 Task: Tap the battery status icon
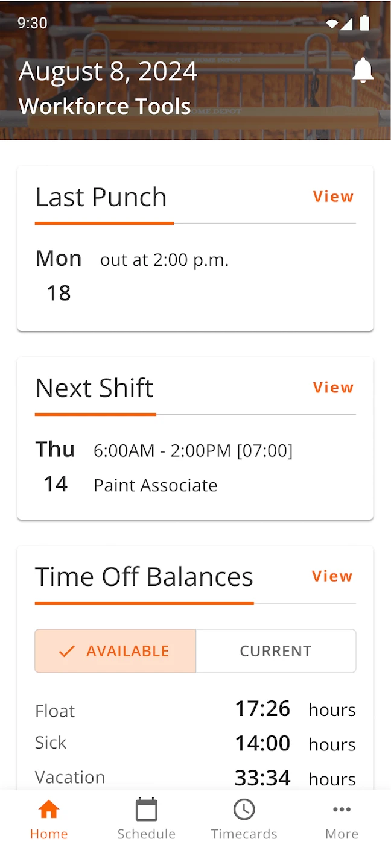[364, 23]
